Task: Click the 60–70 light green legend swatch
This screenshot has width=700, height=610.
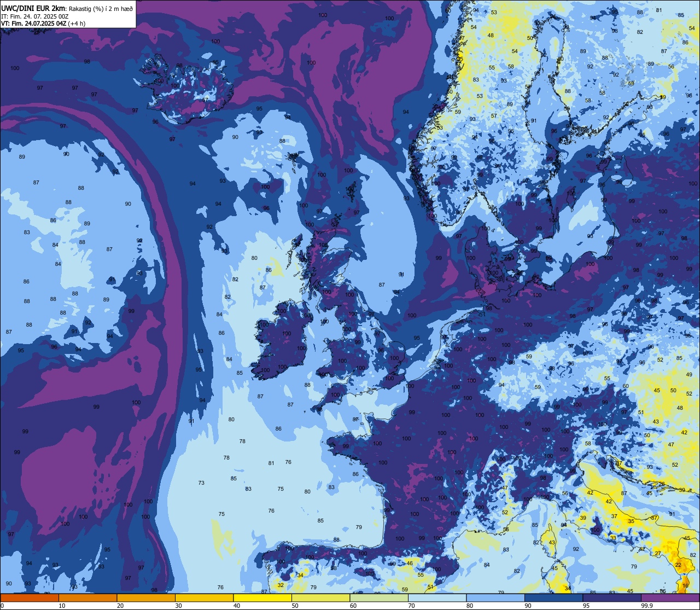Action: (x=379, y=597)
